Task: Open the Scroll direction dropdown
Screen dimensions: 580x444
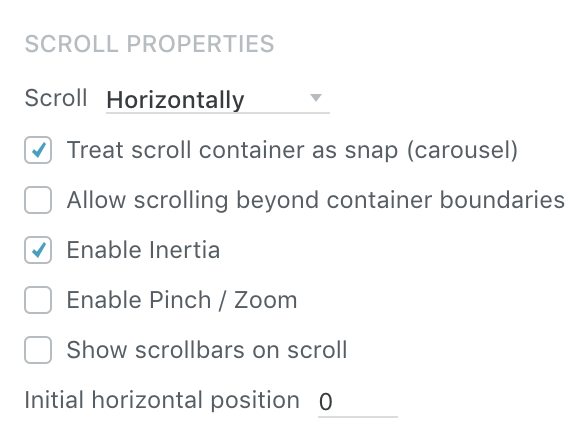Action: 218,100
